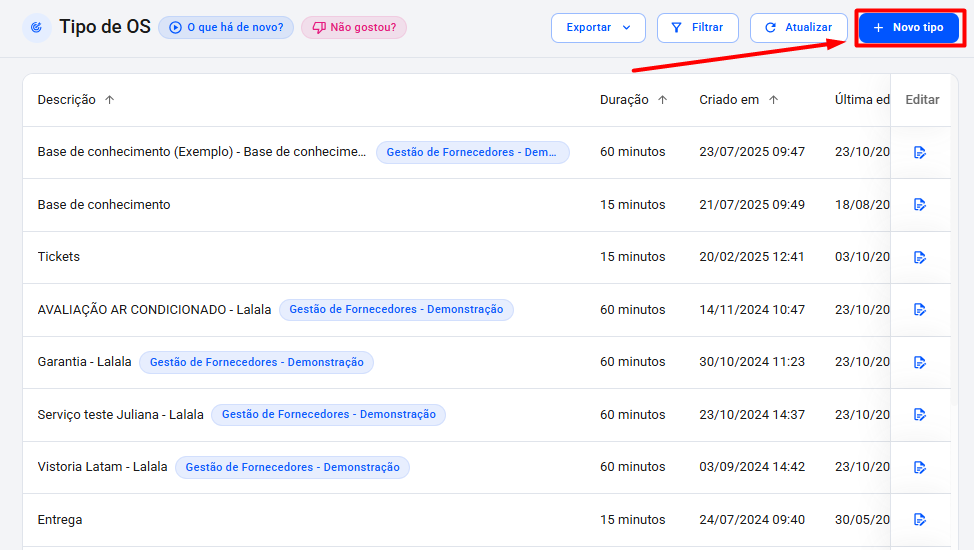This screenshot has height=550, width=974.
Task: Open the 'O que há de novo?' pill
Action: click(x=226, y=27)
